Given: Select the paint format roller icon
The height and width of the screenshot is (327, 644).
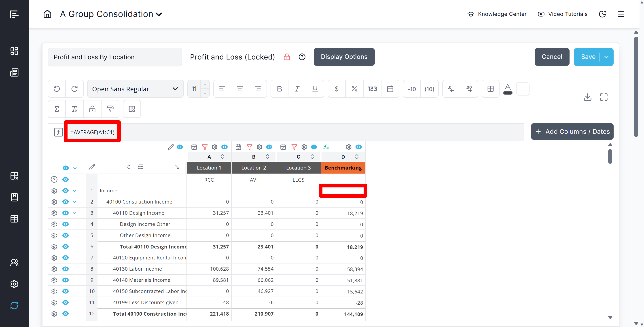Looking at the screenshot, I should click(110, 109).
